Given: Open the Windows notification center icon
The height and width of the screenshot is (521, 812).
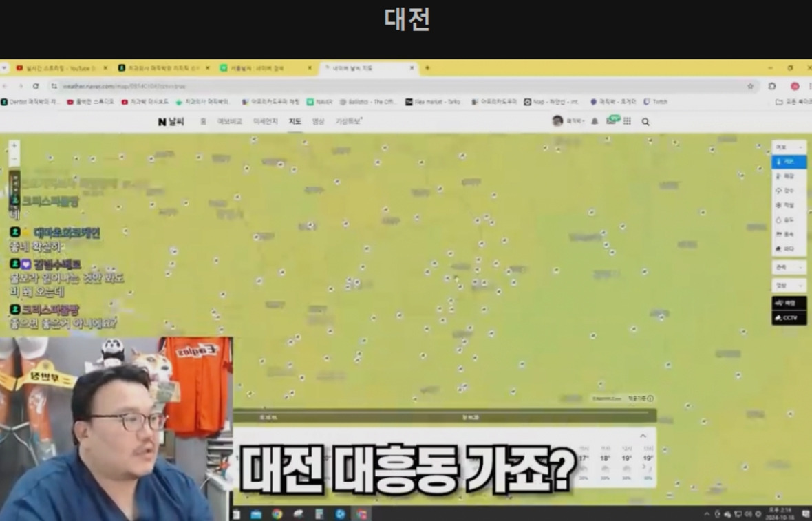Looking at the screenshot, I should (x=805, y=513).
